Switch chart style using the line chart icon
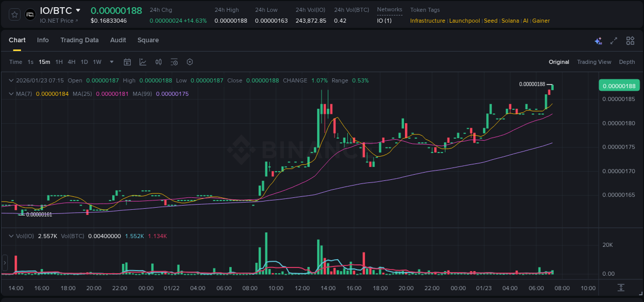644x302 pixels. coord(143,62)
